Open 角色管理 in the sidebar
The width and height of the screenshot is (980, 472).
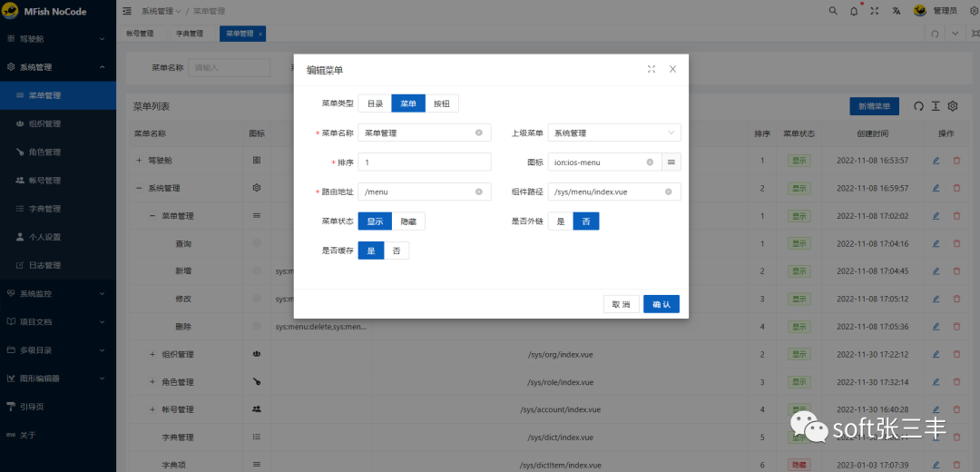58,152
